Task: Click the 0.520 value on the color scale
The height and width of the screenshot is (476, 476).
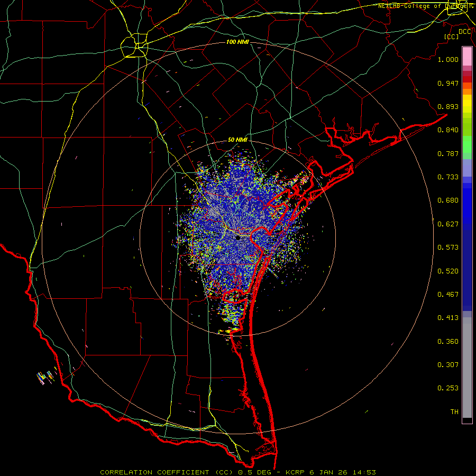Action: pos(448,271)
